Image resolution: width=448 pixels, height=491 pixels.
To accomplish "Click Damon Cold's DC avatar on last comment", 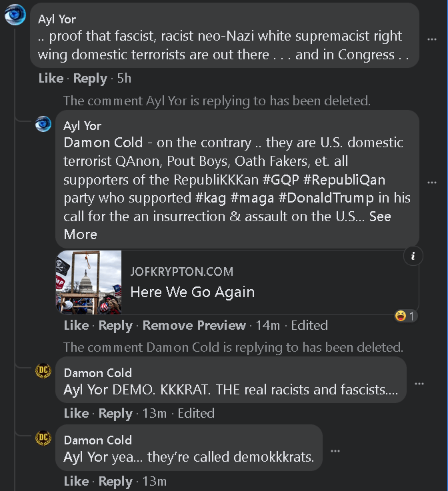I will tap(43, 438).
